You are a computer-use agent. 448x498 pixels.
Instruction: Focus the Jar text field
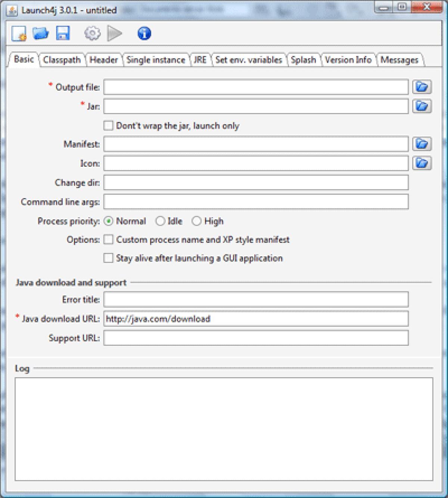256,106
